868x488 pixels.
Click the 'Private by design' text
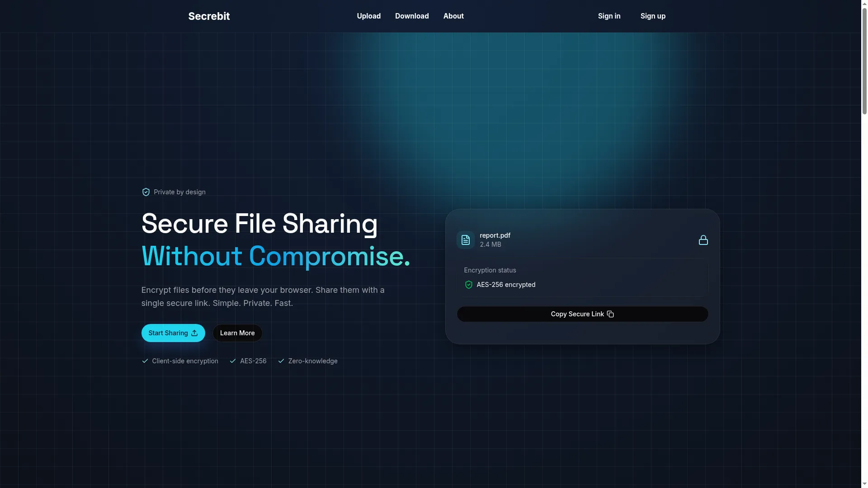(x=179, y=192)
